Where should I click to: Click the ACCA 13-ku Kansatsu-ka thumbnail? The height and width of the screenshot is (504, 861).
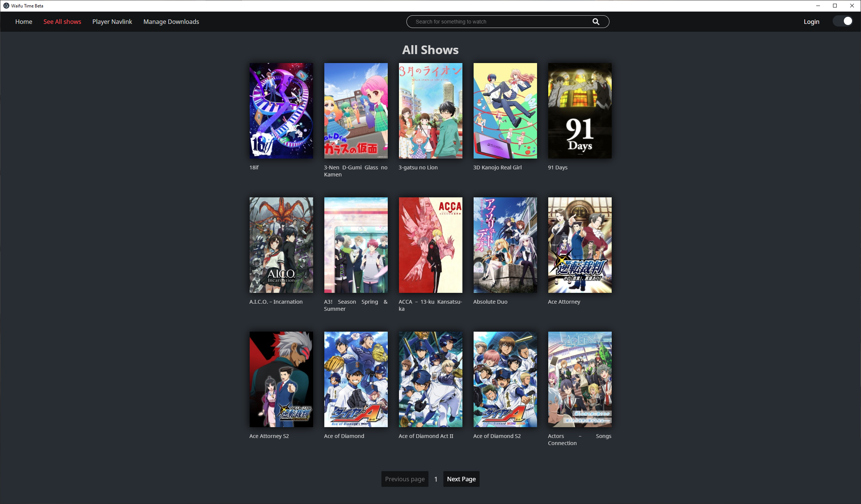click(x=430, y=245)
